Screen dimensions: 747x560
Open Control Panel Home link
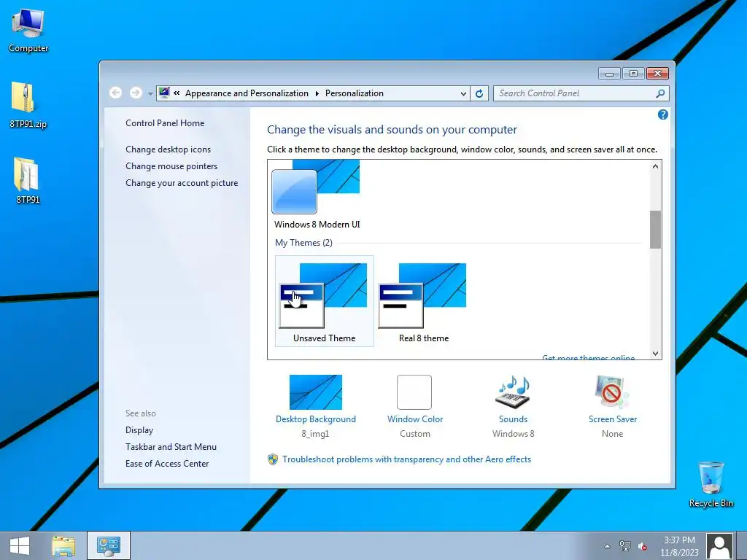coord(165,122)
